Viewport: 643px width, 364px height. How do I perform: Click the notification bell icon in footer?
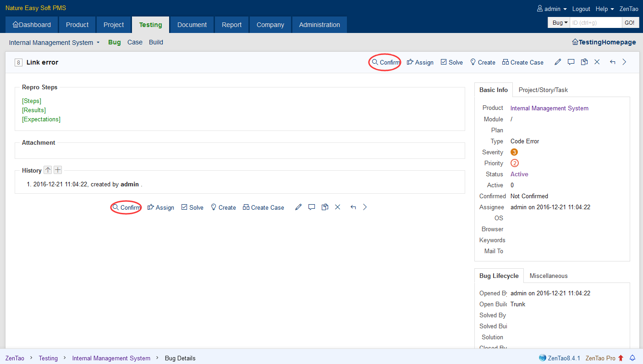[x=633, y=358]
